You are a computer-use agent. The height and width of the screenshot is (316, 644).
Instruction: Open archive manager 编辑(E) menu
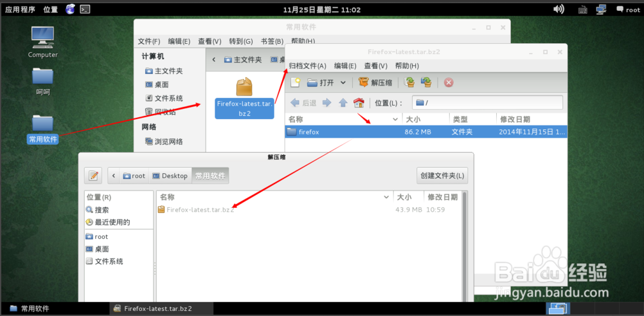click(x=345, y=66)
